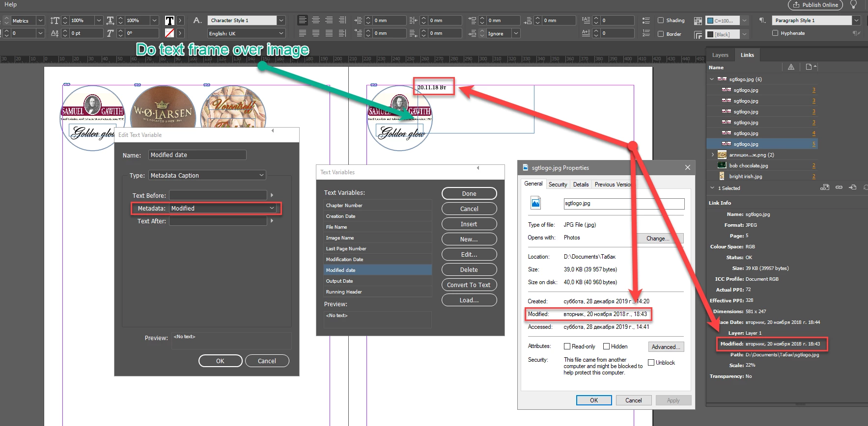
Task: Enable the Shading checkbox
Action: 661,21
